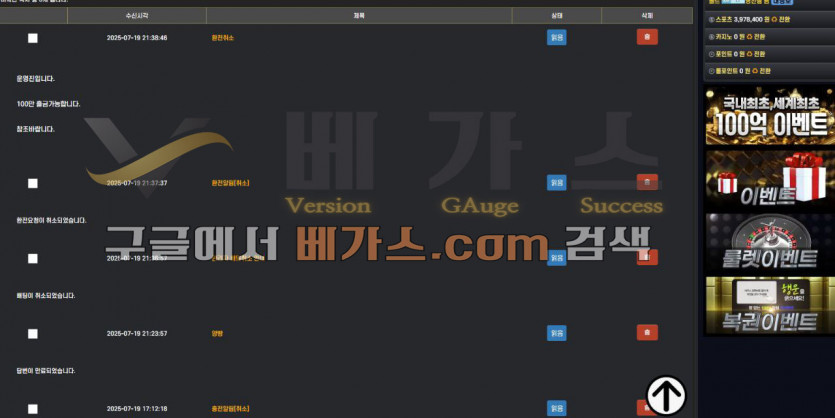Image resolution: width=835 pixels, height=418 pixels.
Task: Click the 삭제 column header
Action: [x=647, y=15]
